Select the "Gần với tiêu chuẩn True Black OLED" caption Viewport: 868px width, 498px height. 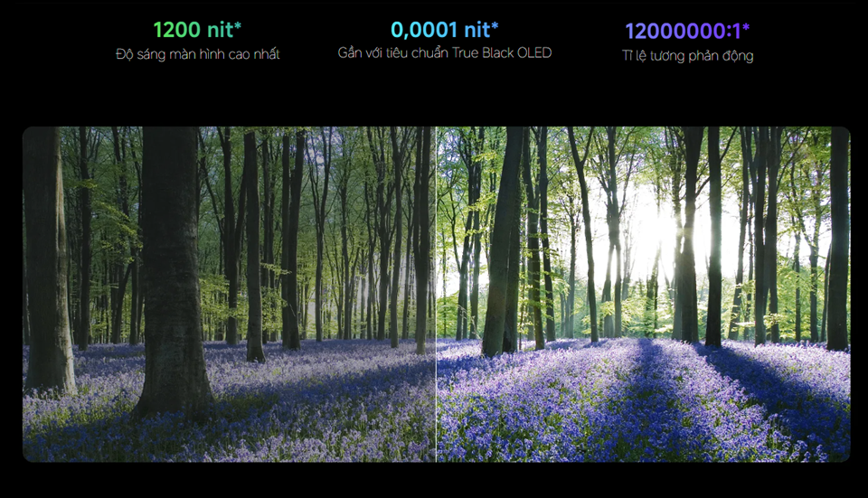click(444, 52)
